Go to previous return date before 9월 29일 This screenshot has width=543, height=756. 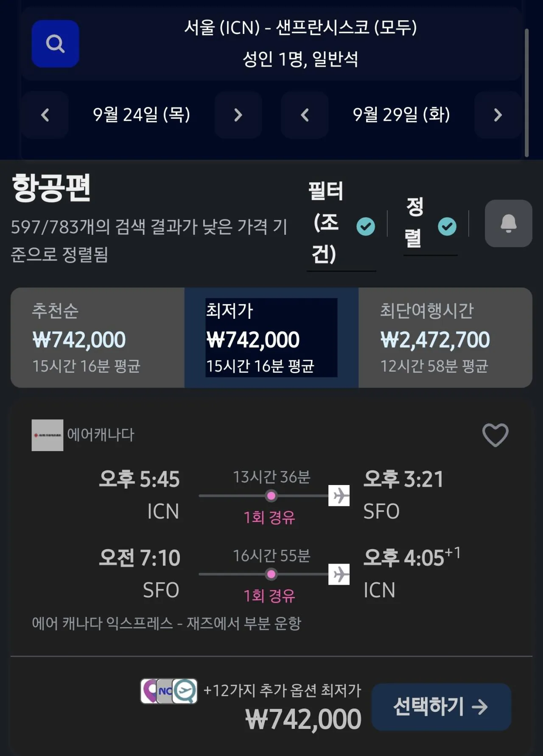pos(305,115)
